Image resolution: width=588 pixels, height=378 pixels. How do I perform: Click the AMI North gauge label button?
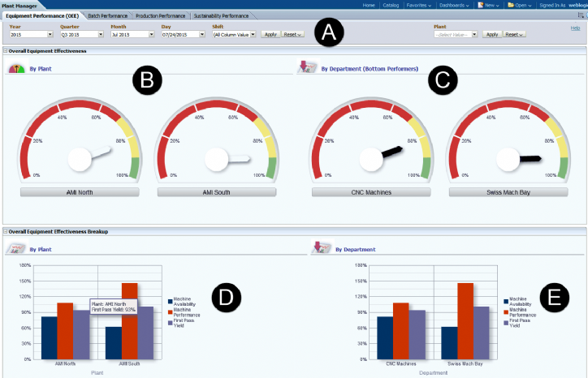[x=80, y=192]
